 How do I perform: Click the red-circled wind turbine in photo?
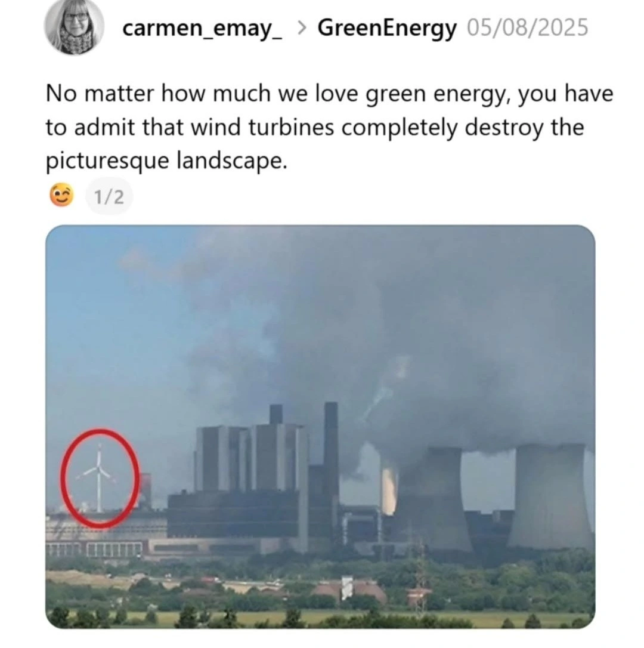(99, 478)
